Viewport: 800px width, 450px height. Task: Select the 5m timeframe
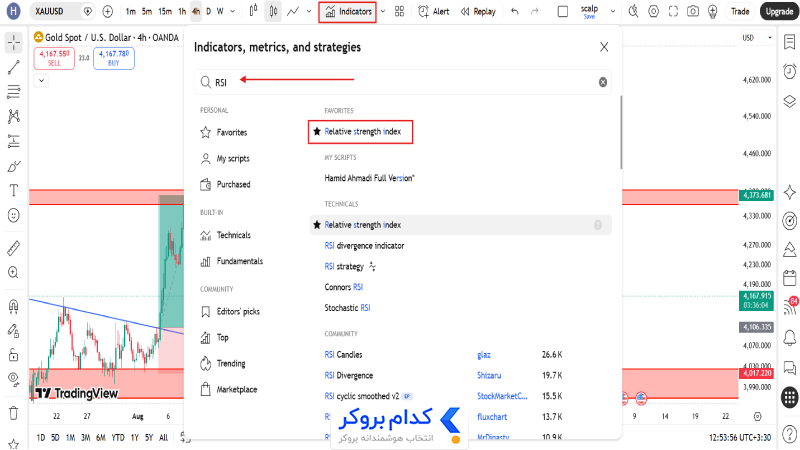tap(147, 11)
